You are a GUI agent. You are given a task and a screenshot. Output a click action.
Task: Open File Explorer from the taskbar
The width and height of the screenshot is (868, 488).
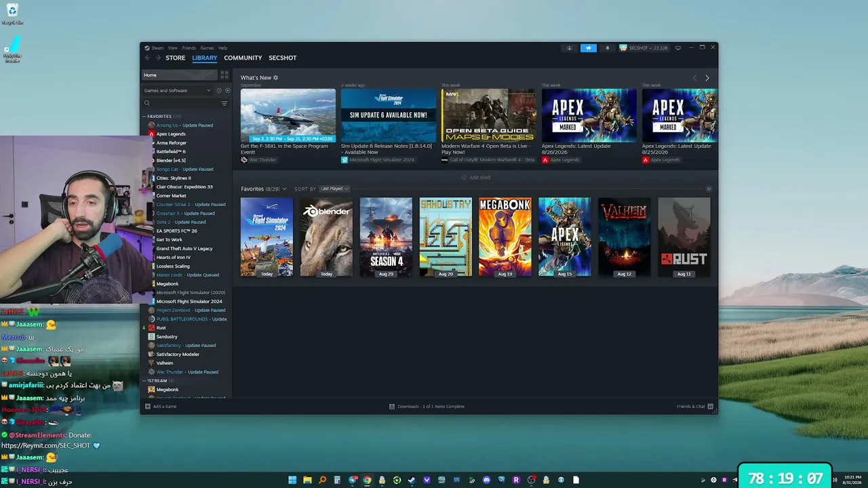(x=307, y=480)
